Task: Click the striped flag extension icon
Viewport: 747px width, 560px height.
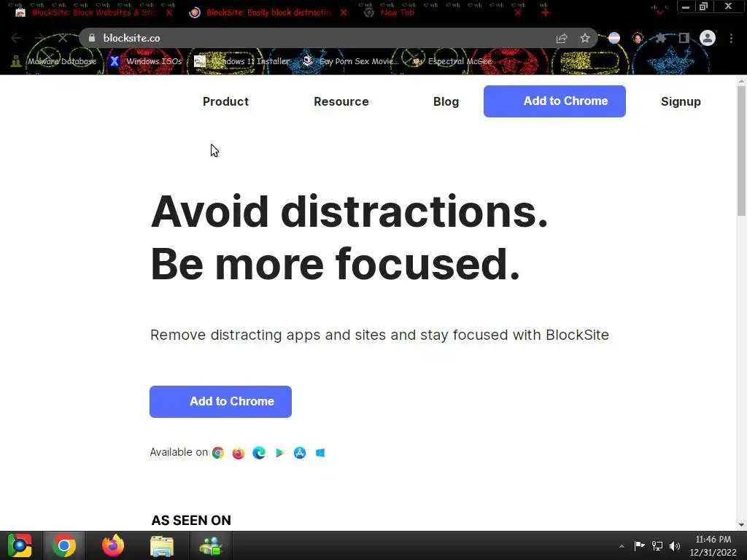Action: pyautogui.click(x=614, y=38)
